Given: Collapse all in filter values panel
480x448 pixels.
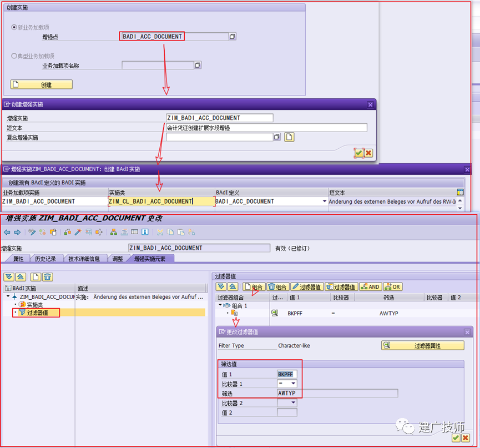Looking at the screenshot, I should [233, 286].
